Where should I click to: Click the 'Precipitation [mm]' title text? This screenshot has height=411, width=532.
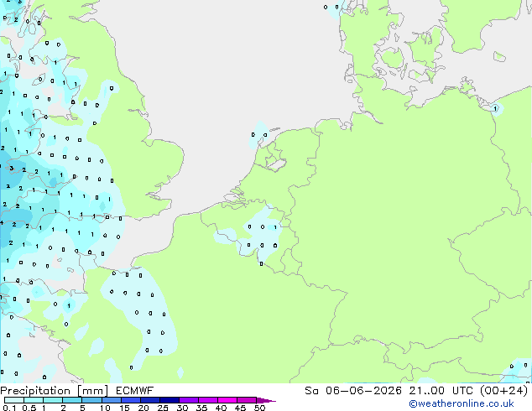point(55,391)
